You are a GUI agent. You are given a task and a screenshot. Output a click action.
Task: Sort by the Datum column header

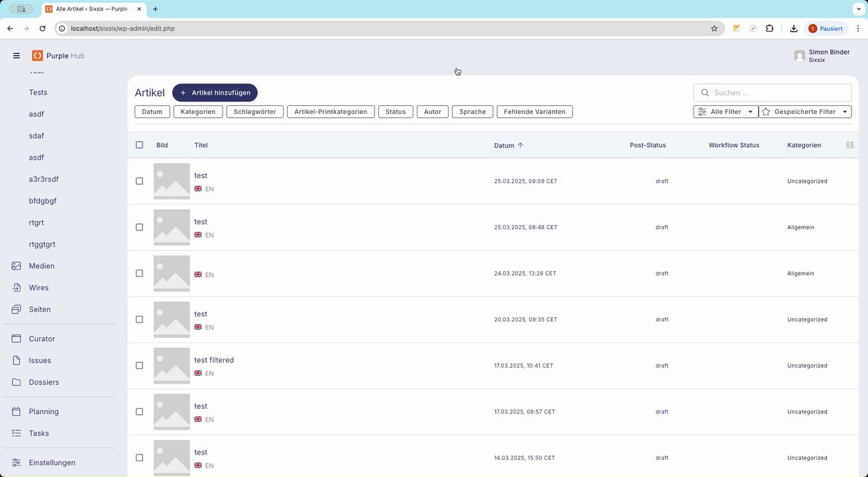click(504, 146)
